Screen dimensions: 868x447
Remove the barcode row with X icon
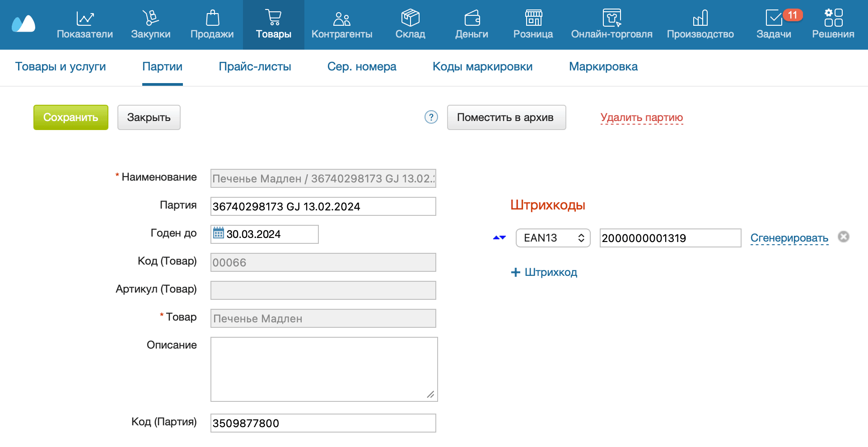(843, 237)
